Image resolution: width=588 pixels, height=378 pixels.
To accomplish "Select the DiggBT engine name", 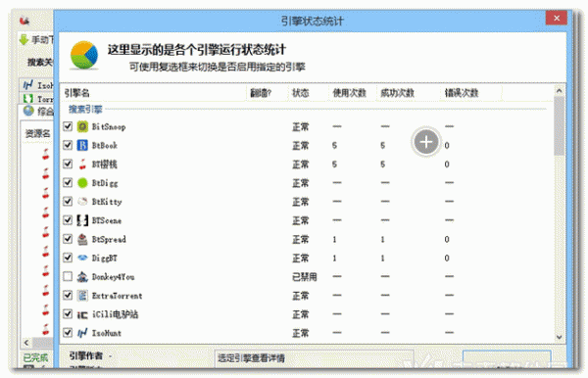I will (x=105, y=258).
